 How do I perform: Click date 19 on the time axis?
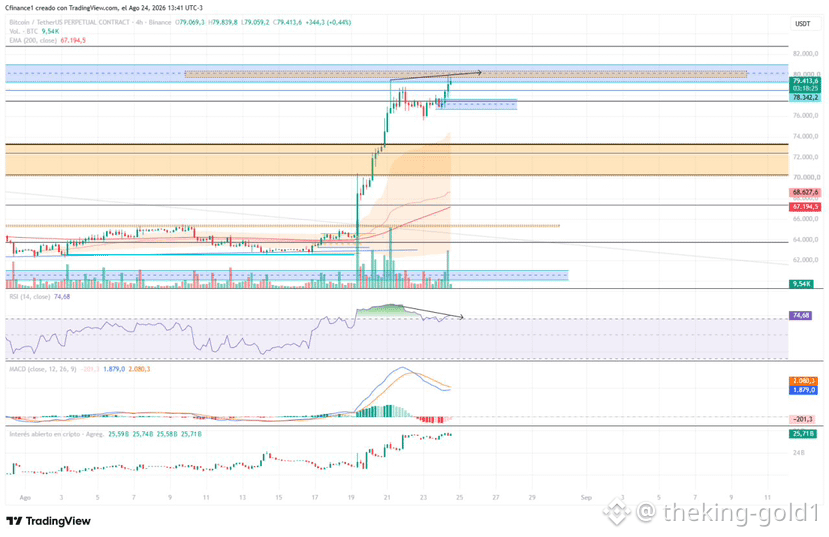[x=351, y=498]
